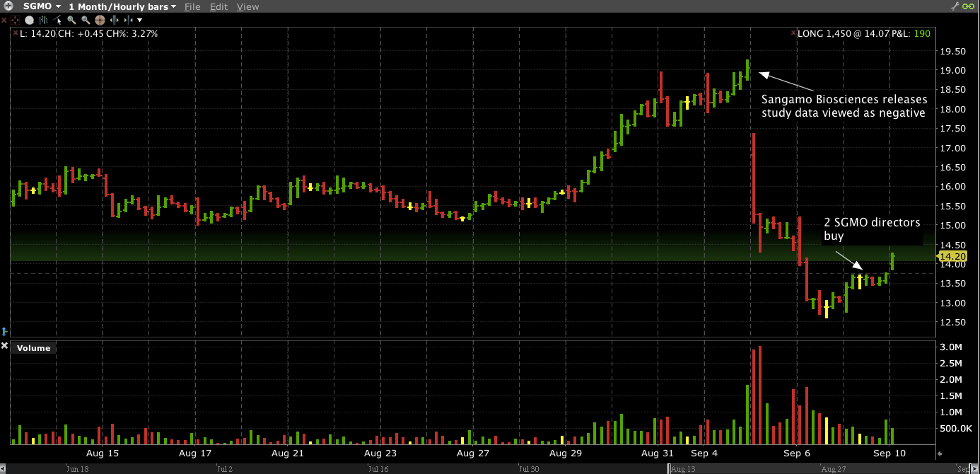Remove the LONG 1,450 position label

tap(793, 33)
